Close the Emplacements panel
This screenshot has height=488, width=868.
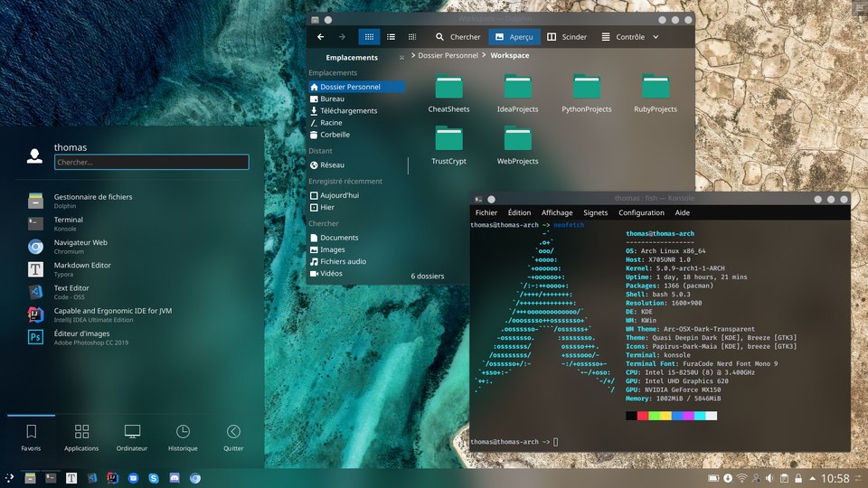401,58
